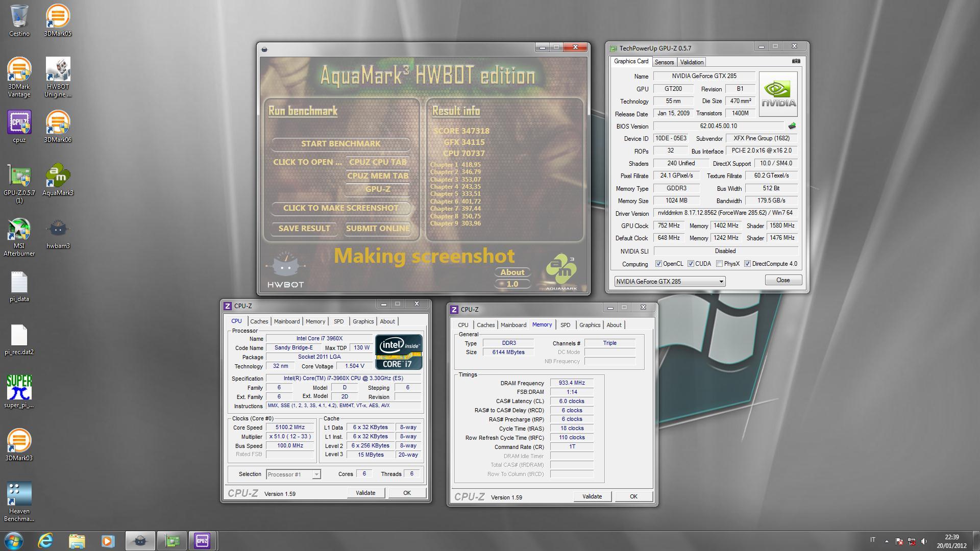Click the SCORE 347318 result text

[x=461, y=131]
